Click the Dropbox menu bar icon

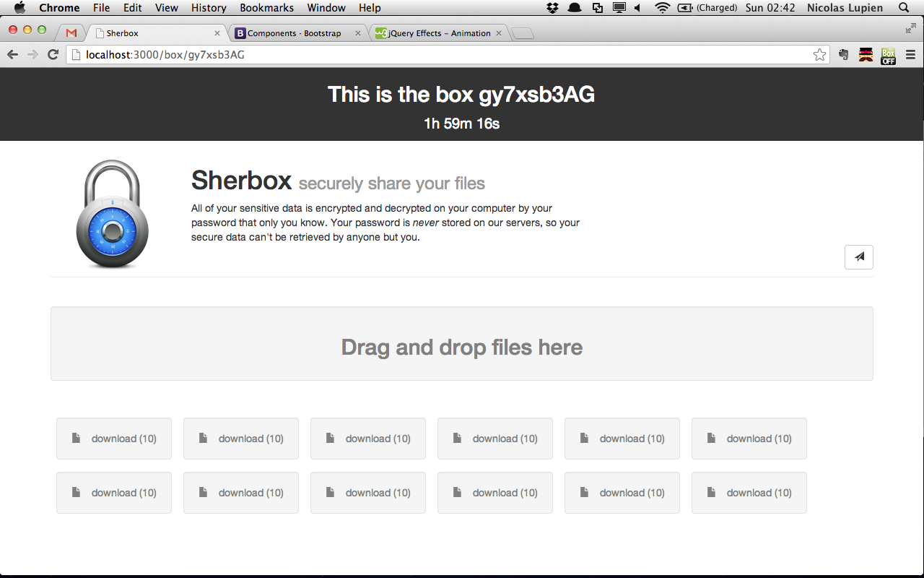[552, 8]
